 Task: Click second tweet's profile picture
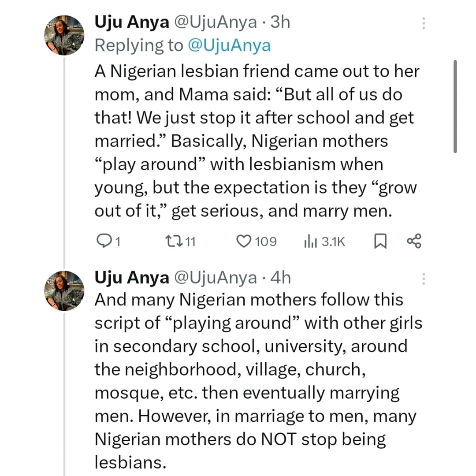pos(64,290)
